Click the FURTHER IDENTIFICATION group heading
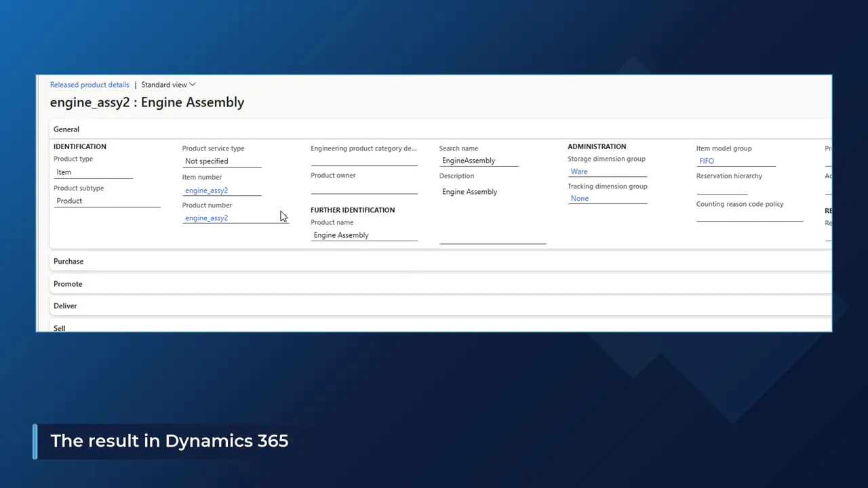 [353, 210]
